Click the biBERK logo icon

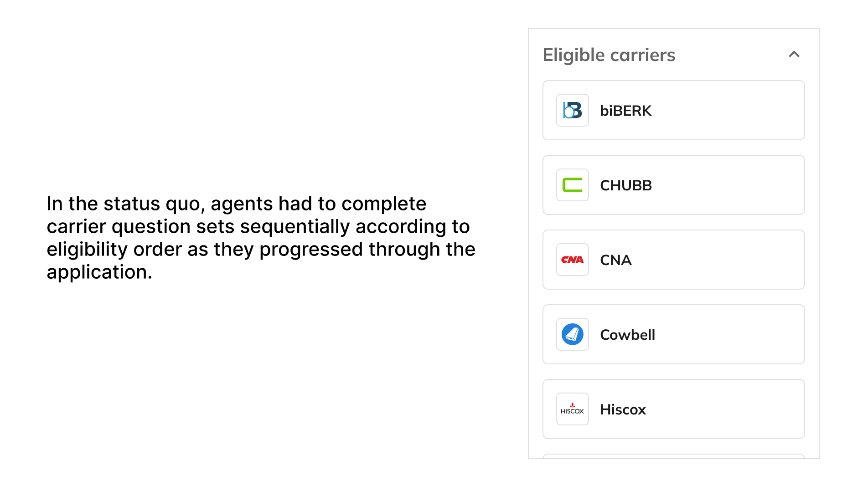(572, 110)
